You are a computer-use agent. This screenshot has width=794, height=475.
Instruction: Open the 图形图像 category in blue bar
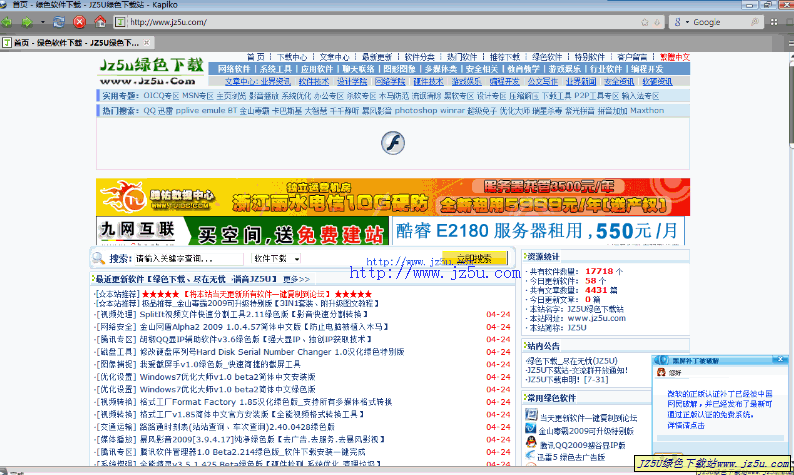point(399,69)
